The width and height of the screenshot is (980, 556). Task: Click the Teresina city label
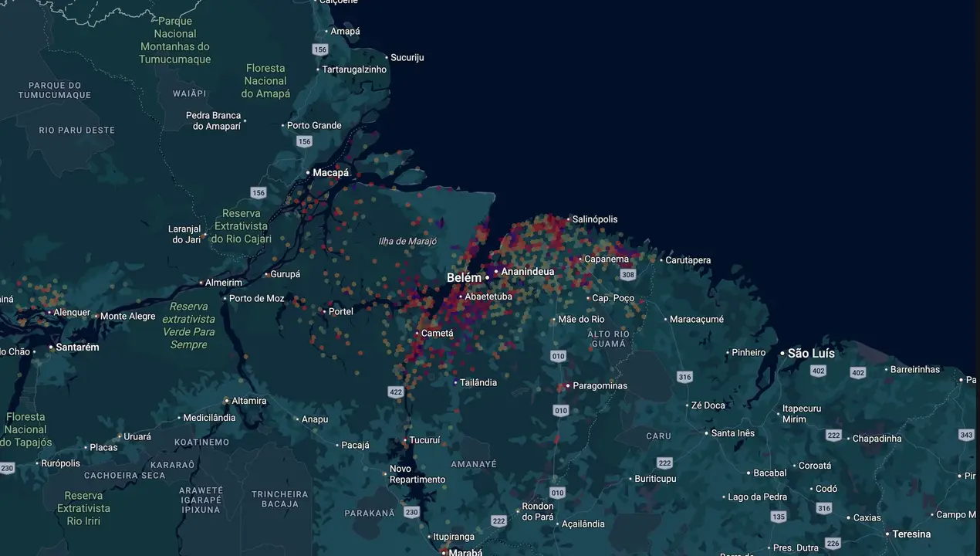click(x=912, y=534)
